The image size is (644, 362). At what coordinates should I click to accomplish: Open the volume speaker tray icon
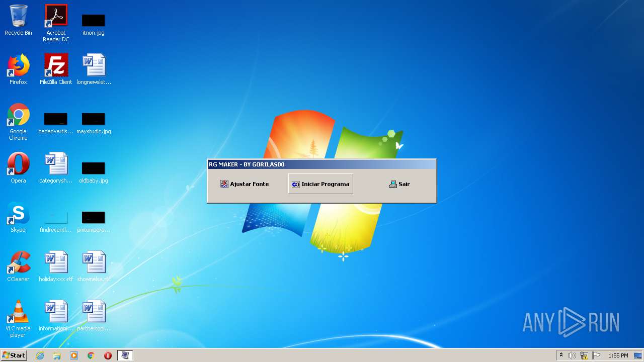[572, 355]
